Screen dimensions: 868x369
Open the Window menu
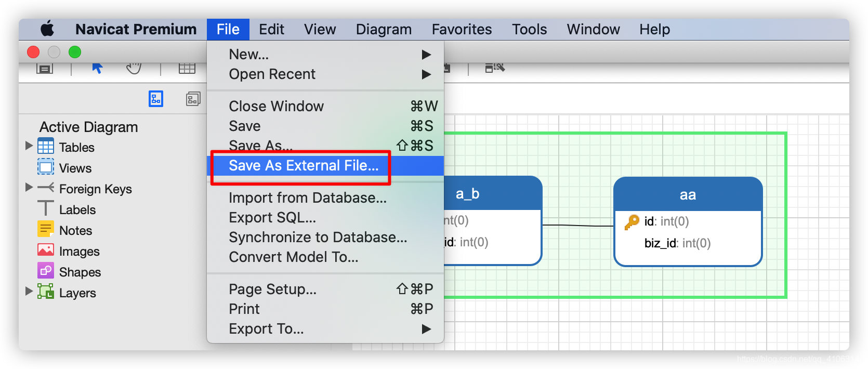click(593, 29)
